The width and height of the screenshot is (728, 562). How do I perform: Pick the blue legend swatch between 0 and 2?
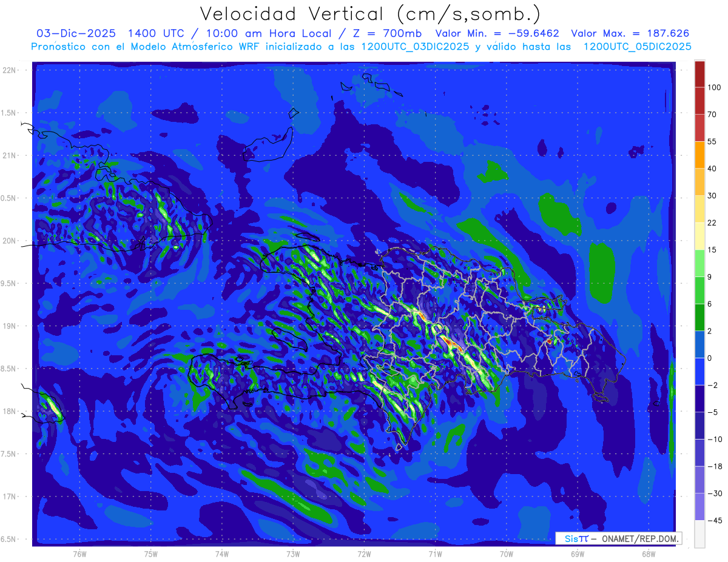(x=699, y=344)
